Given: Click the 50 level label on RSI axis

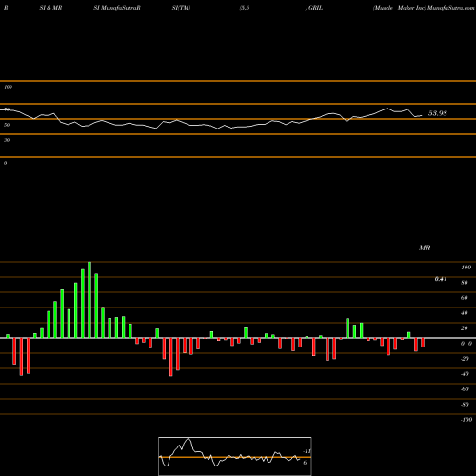Looking at the screenshot, I should [7, 125].
